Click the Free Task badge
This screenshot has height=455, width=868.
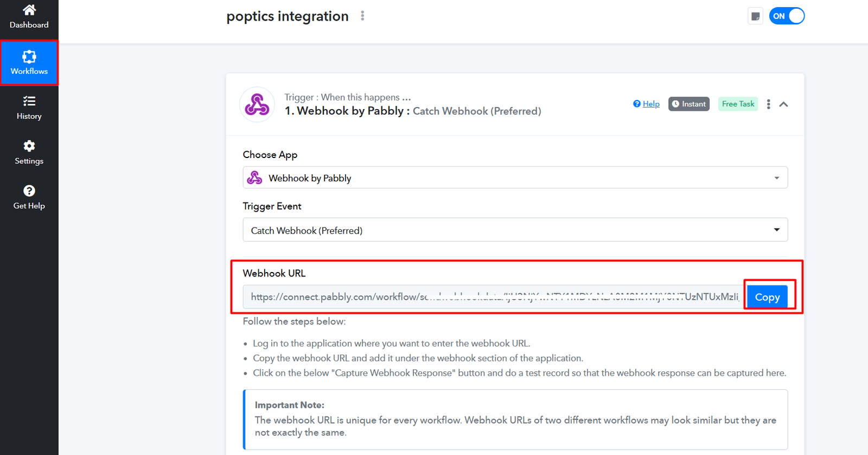(x=738, y=104)
